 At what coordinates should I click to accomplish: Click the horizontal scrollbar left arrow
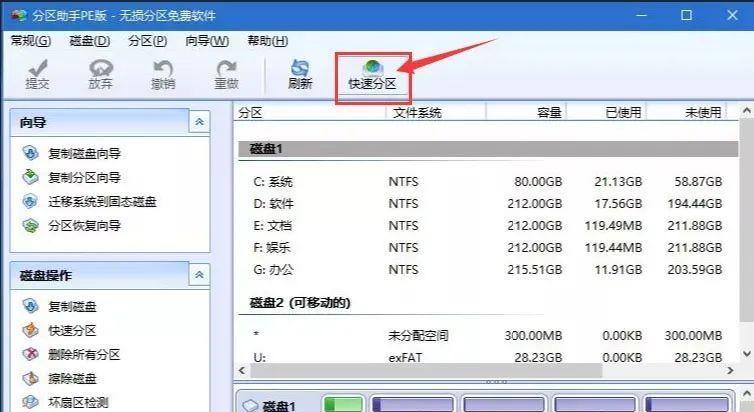pos(242,371)
